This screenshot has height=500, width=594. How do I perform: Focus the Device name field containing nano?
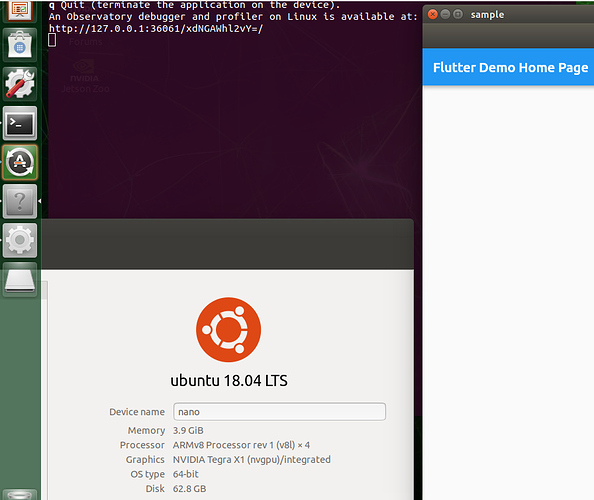(280, 411)
